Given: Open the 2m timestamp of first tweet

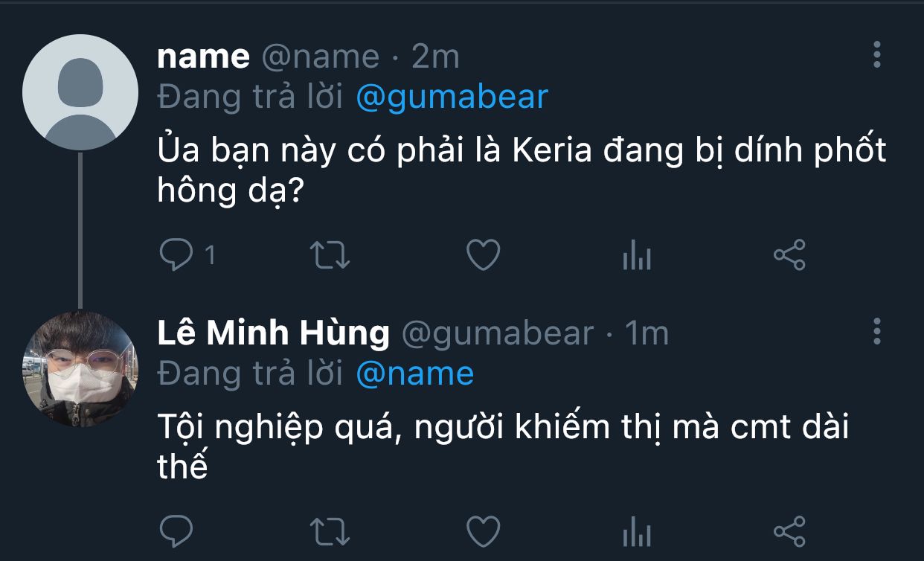Looking at the screenshot, I should pos(436,57).
